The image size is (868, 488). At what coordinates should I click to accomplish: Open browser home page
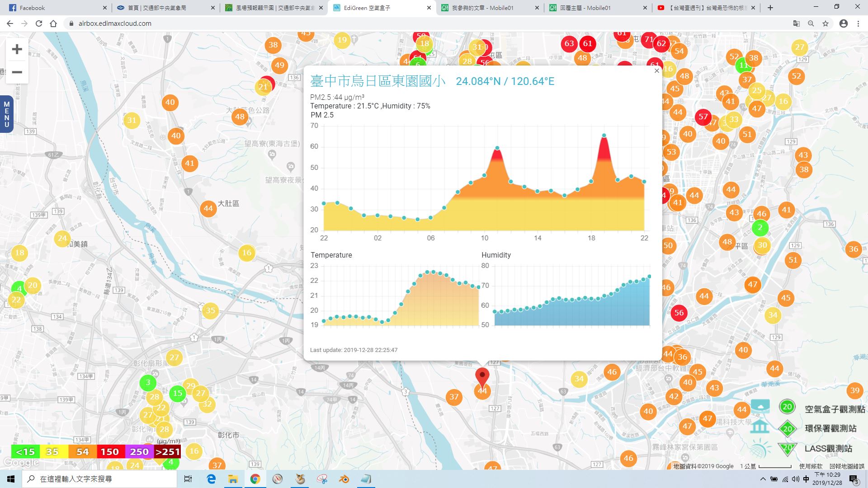53,23
